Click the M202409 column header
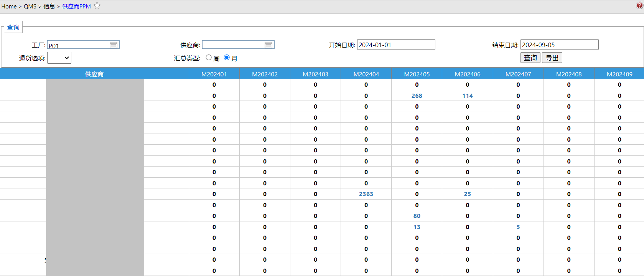The image size is (644, 279). [619, 74]
